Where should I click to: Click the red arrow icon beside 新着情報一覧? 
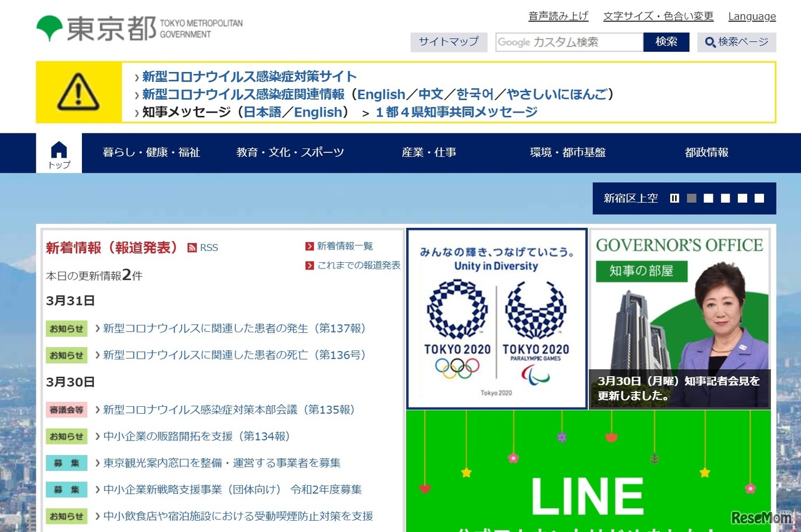(x=309, y=246)
